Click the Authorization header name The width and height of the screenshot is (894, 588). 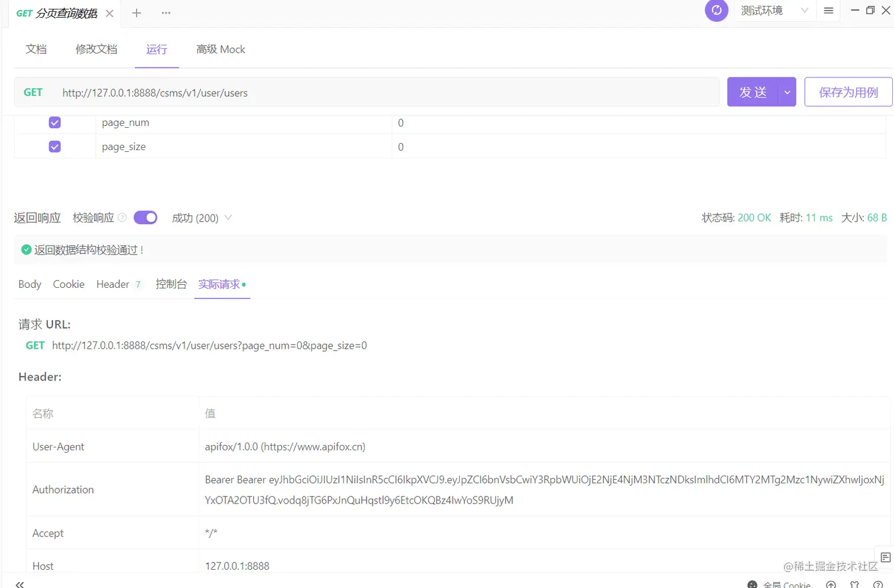pos(63,490)
